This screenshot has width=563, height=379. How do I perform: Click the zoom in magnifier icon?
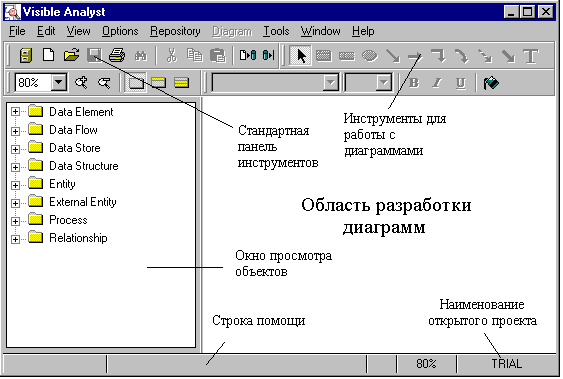[x=82, y=83]
